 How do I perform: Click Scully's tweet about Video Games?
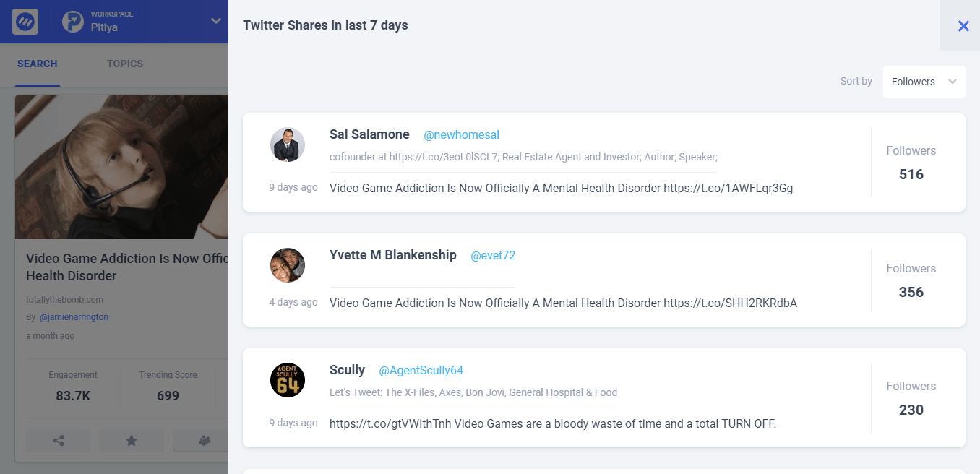553,424
